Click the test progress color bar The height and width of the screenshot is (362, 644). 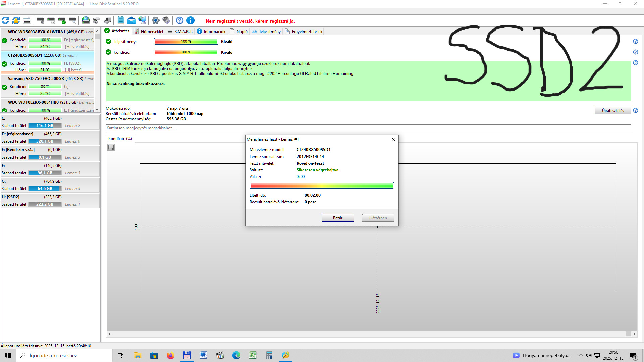point(321,185)
